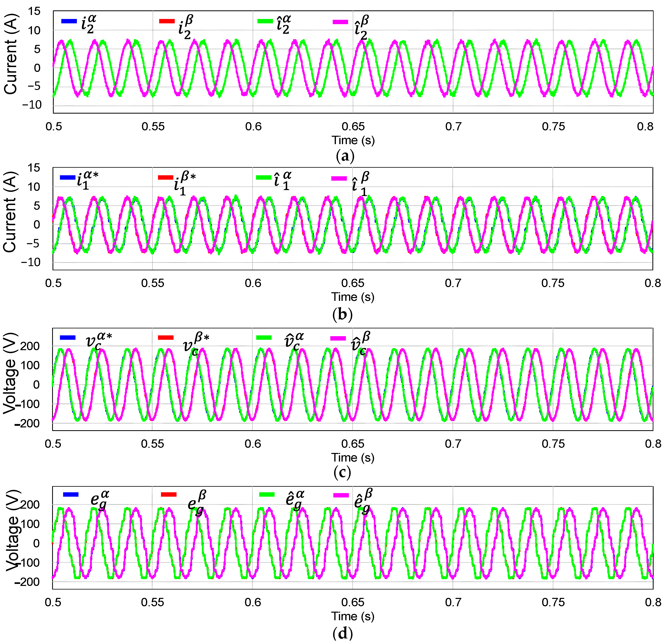
Task: Click the magenta legend swatch in plot (b)
Action: click(x=339, y=178)
